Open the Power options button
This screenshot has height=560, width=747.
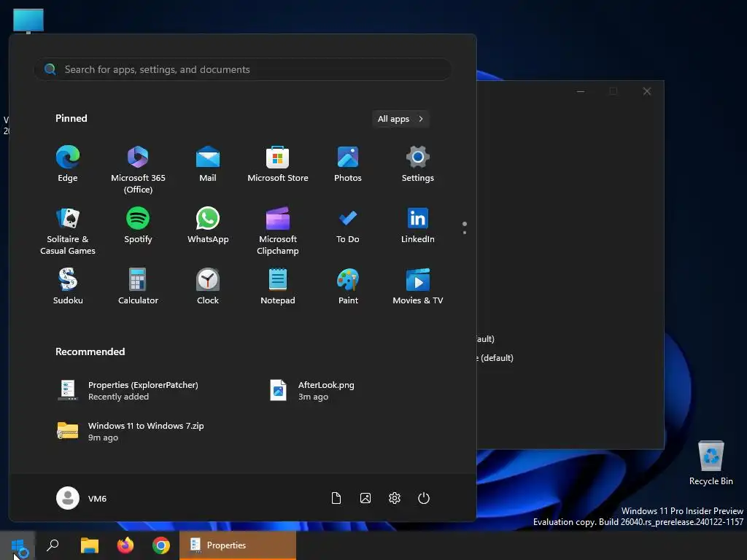pyautogui.click(x=424, y=498)
